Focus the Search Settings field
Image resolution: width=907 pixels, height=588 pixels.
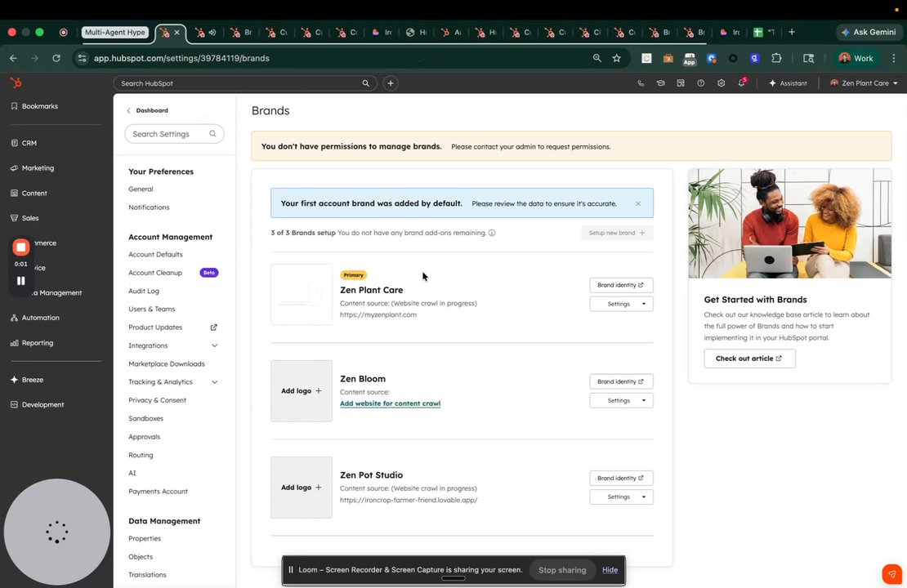pyautogui.click(x=174, y=134)
